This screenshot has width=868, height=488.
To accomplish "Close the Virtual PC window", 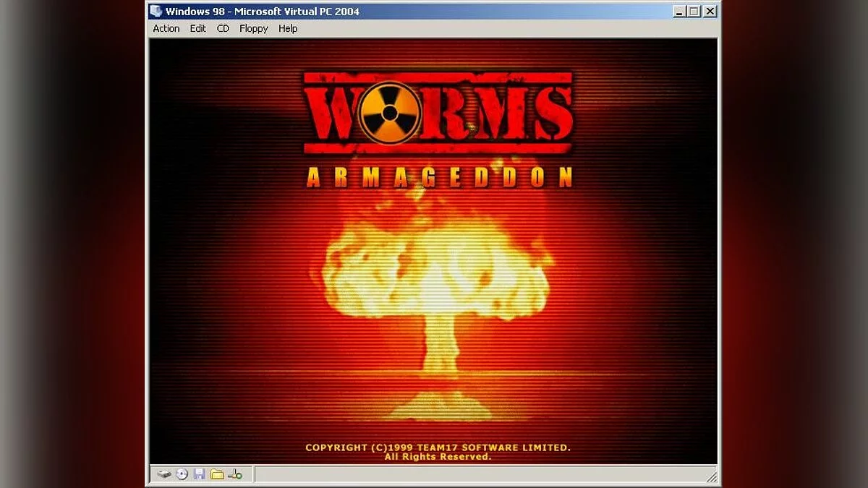I will pos(710,11).
